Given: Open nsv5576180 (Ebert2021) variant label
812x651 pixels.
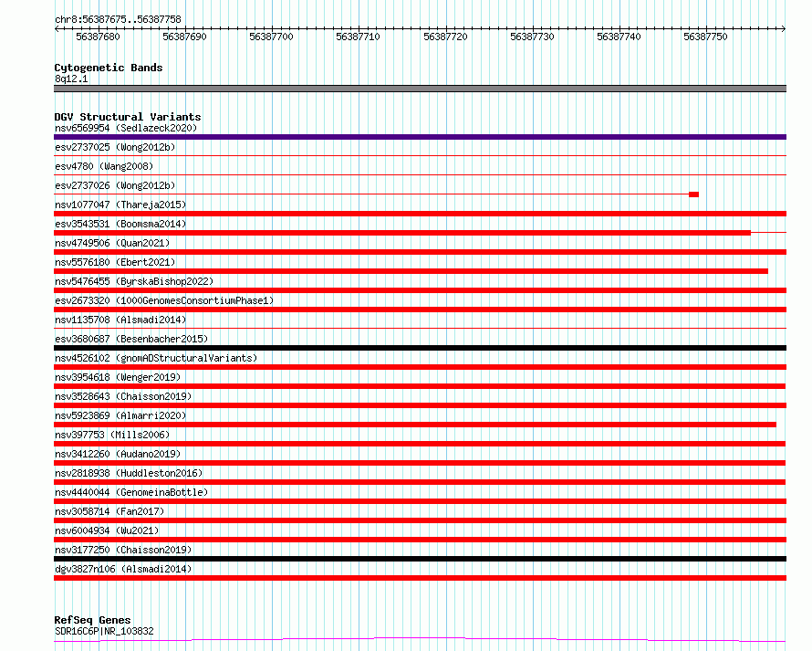Looking at the screenshot, I should 115,262.
